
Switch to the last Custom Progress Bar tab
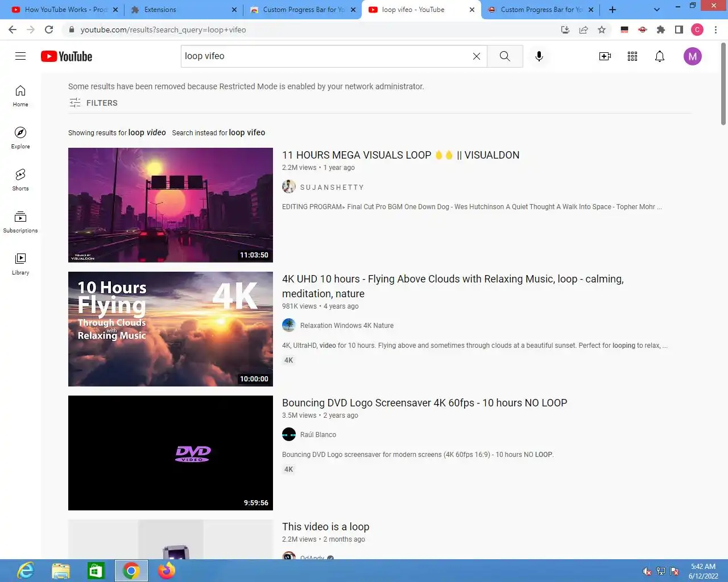540,10
